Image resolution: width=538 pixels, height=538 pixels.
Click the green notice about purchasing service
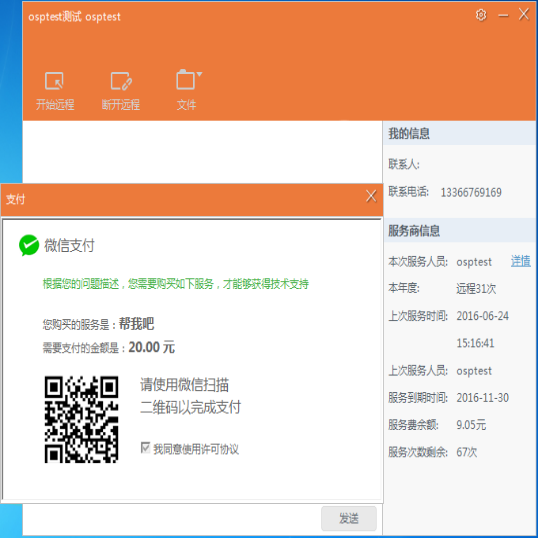pos(176,284)
